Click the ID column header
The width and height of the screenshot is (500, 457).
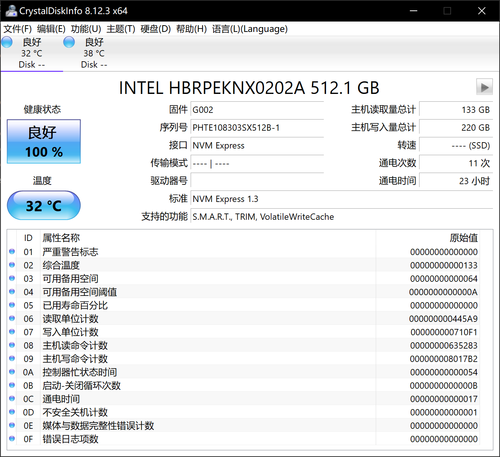[x=28, y=238]
